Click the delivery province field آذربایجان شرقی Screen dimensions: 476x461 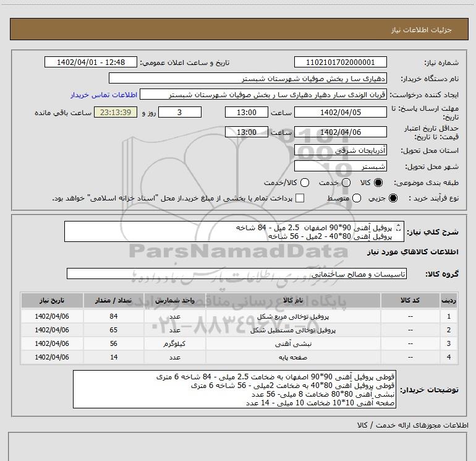pos(340,150)
